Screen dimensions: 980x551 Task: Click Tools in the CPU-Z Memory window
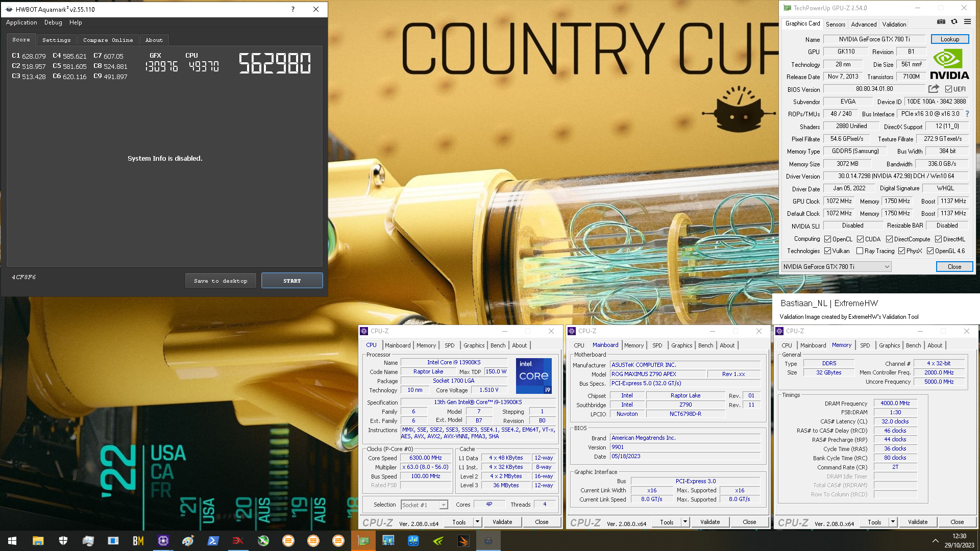click(874, 522)
